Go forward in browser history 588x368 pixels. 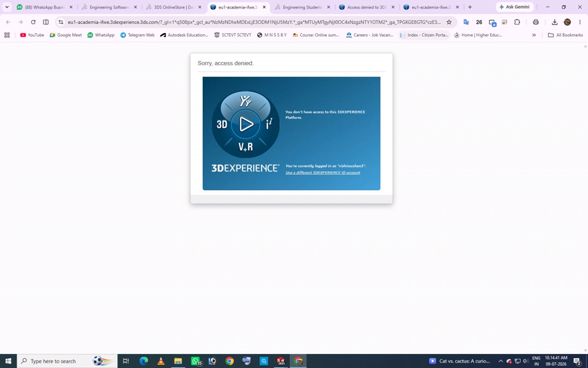click(21, 22)
